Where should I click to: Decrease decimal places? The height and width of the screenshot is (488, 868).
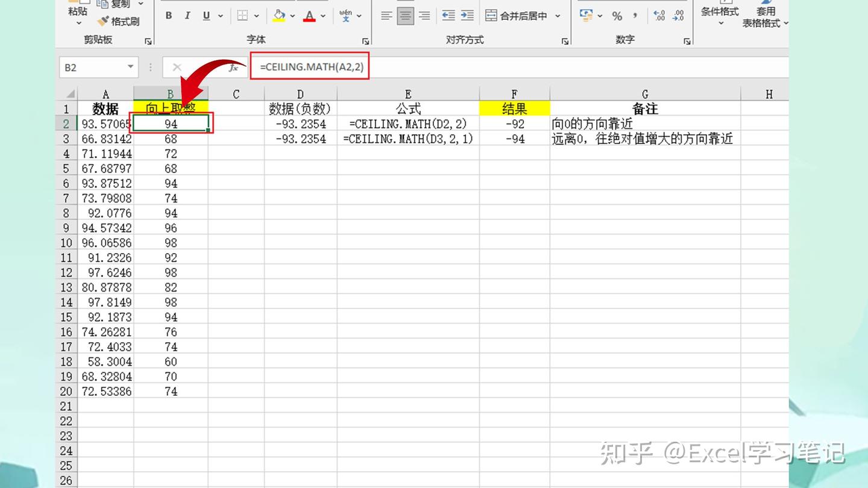point(679,16)
